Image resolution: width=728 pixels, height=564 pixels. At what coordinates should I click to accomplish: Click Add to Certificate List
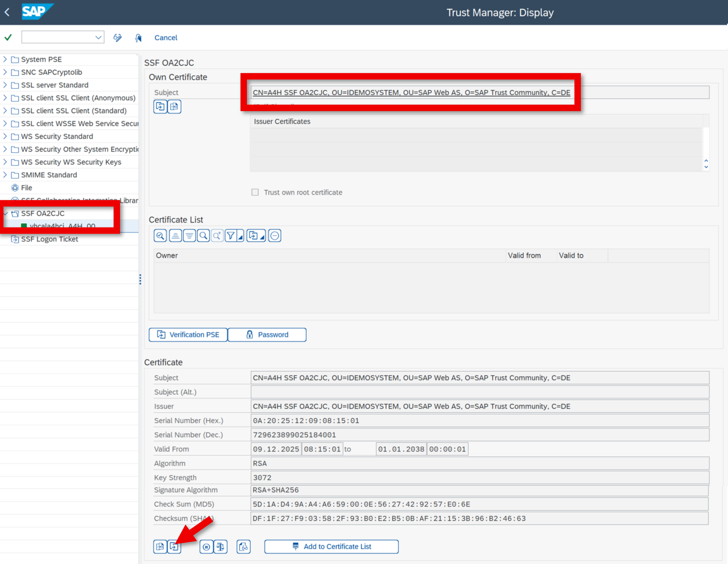click(x=331, y=546)
